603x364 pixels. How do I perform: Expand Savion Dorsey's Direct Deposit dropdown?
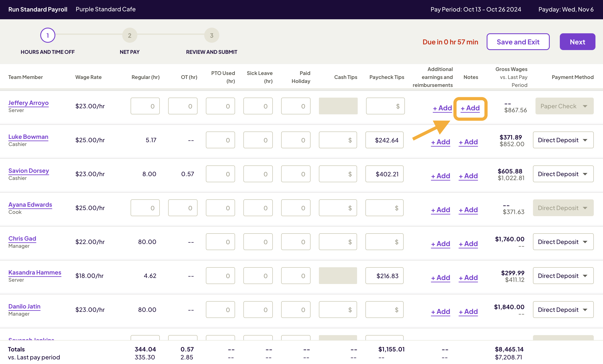click(x=563, y=174)
